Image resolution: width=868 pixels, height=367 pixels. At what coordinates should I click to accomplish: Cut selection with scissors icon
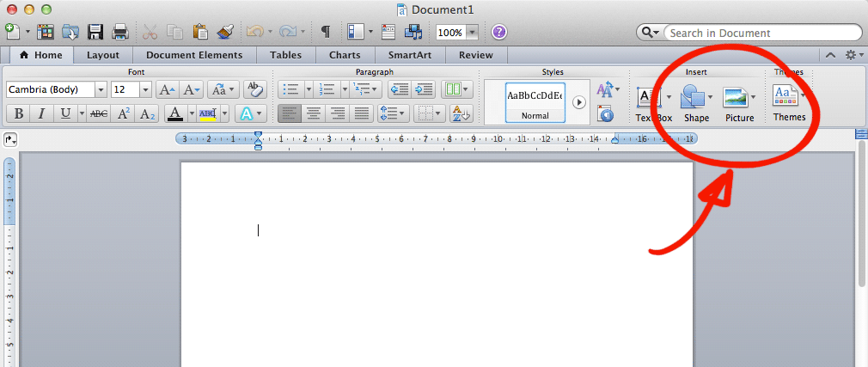pos(150,32)
